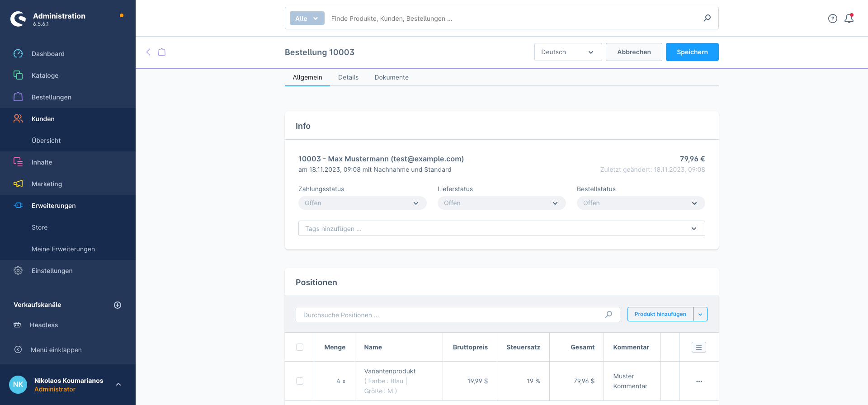Open notifications via the bell icon
Screen dimensions: 868x405
pos(849,19)
